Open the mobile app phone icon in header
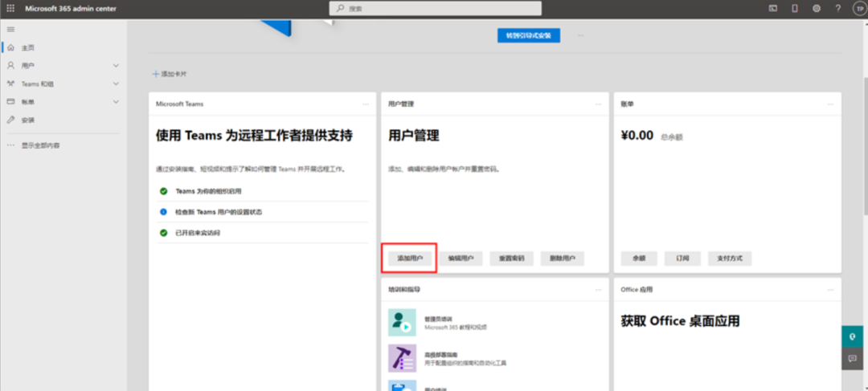 pos(795,8)
